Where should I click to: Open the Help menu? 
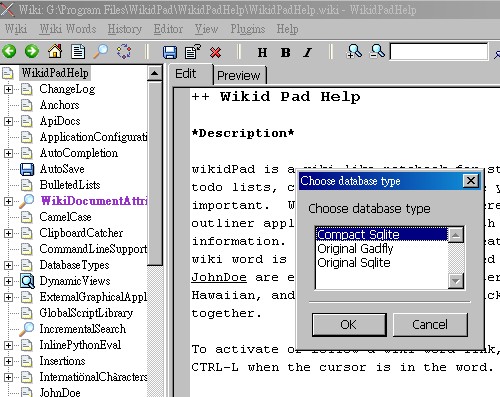[x=287, y=29]
